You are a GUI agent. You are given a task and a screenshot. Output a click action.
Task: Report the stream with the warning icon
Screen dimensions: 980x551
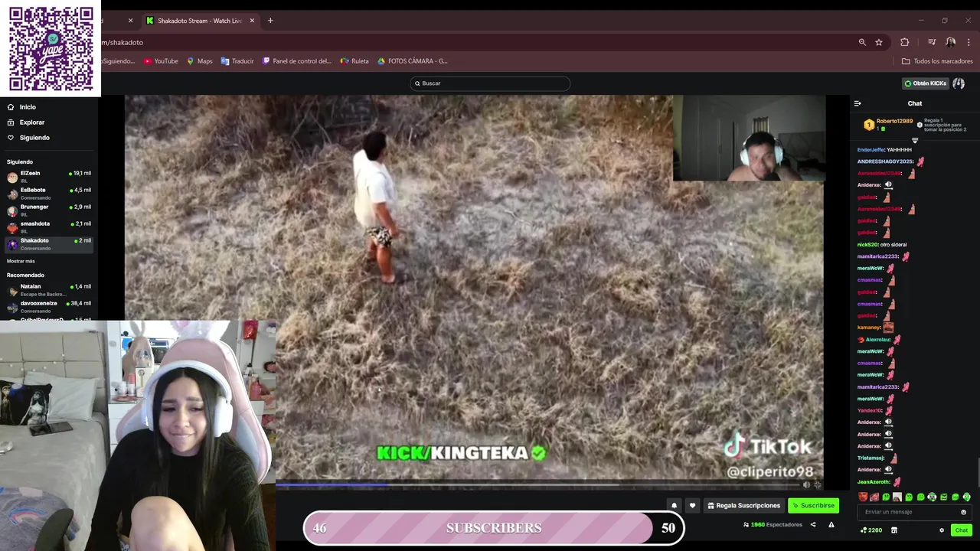click(x=831, y=525)
